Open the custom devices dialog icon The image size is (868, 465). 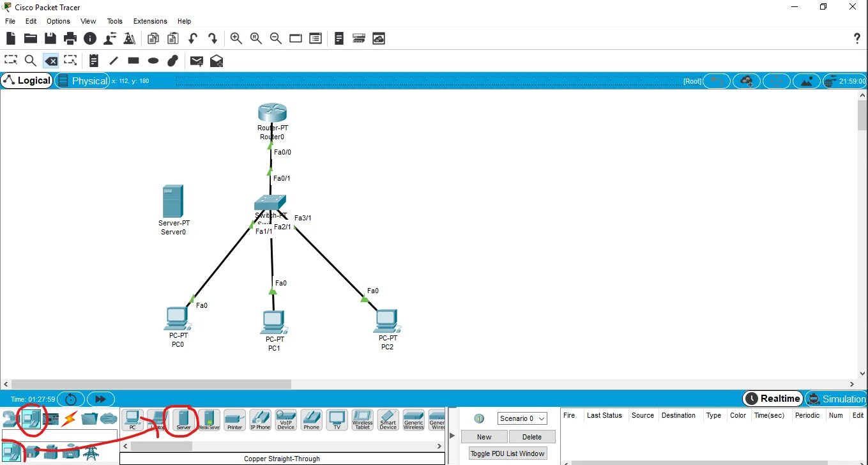359,38
